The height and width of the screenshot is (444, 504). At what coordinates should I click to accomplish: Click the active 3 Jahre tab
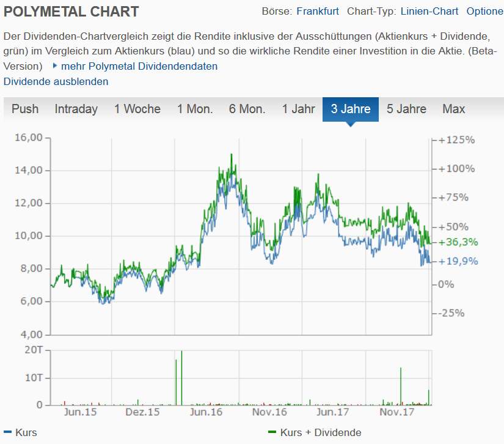tap(351, 109)
